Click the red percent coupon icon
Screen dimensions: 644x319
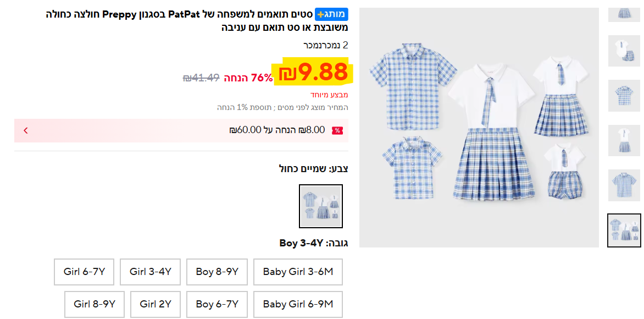337,130
